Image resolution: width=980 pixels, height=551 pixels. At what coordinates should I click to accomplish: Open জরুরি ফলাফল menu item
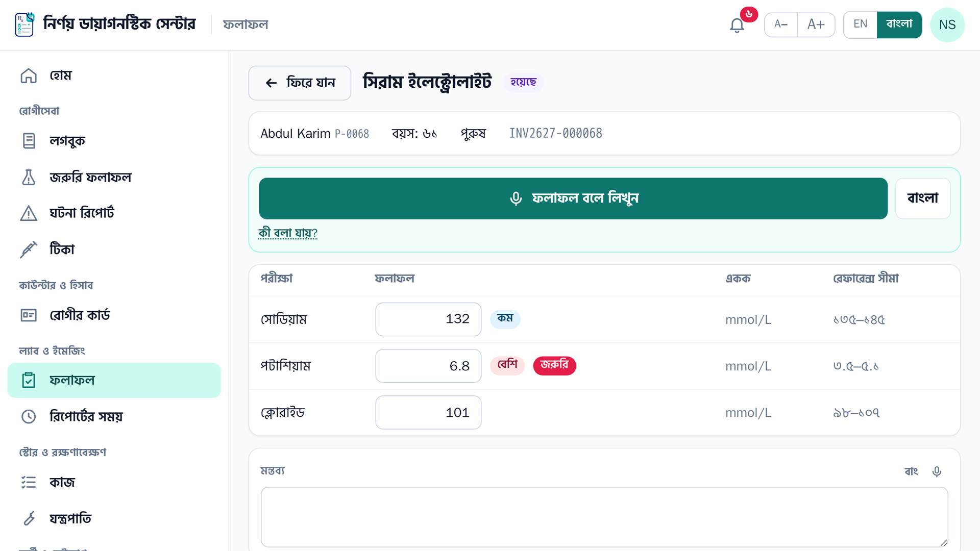pos(114,177)
